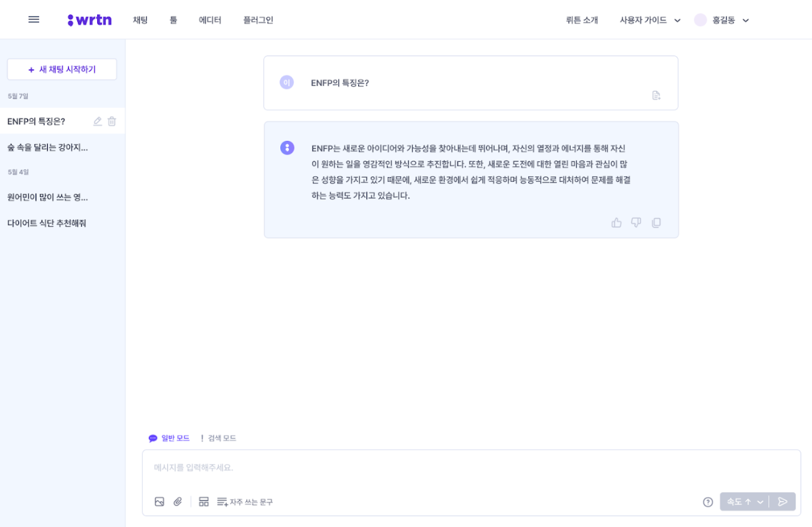Click the ENFP answer paragraph text
The image size is (812, 527).
[x=471, y=172]
